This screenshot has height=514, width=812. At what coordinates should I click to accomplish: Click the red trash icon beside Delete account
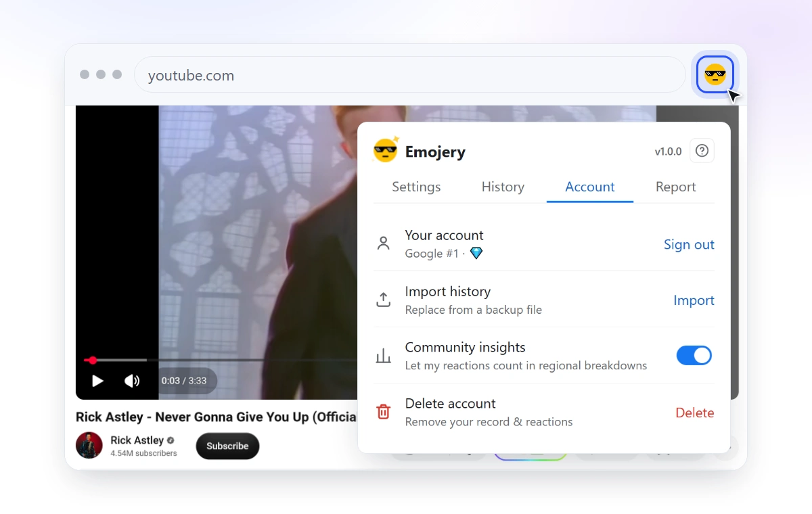click(384, 411)
